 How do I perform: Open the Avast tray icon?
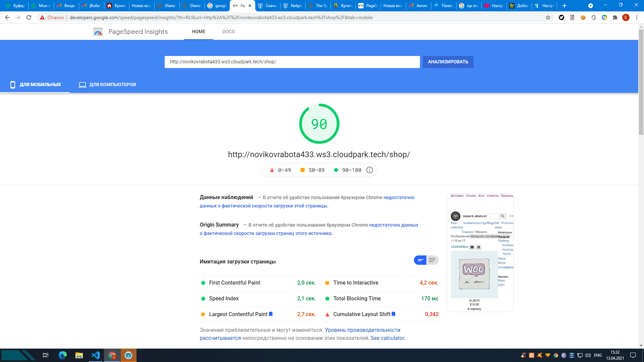pos(540,355)
